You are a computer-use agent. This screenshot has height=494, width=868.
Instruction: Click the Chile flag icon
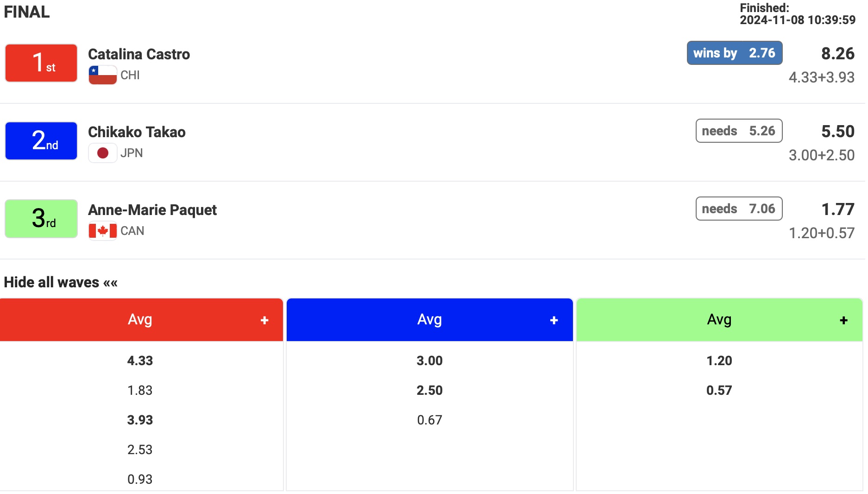click(102, 75)
